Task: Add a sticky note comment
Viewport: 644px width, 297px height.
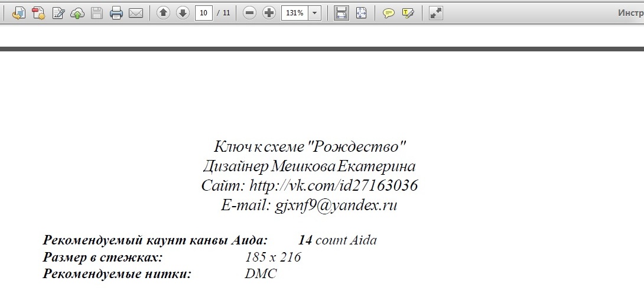Action: pos(388,13)
